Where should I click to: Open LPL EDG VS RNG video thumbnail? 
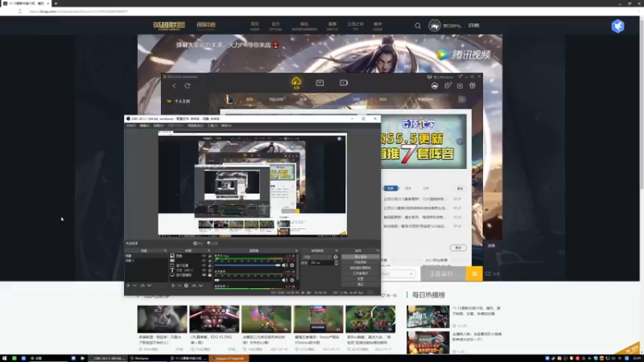click(214, 319)
